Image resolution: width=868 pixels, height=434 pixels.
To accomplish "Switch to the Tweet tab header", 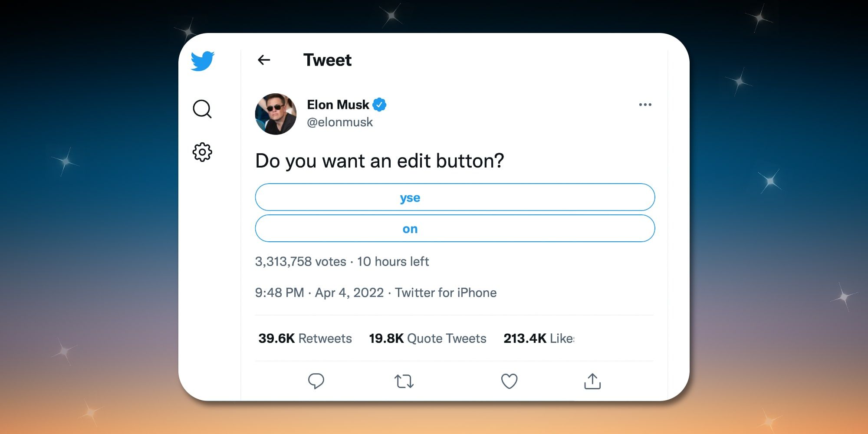I will [328, 60].
